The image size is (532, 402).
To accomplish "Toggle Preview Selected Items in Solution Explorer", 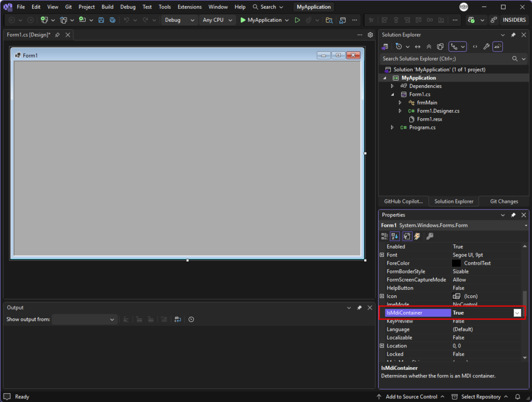I will pos(497,47).
